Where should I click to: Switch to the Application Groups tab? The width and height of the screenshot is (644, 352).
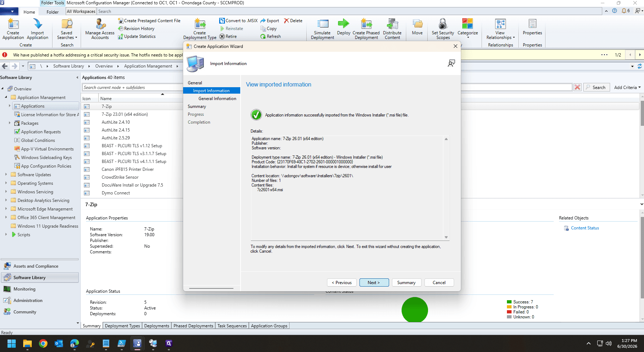tap(269, 326)
